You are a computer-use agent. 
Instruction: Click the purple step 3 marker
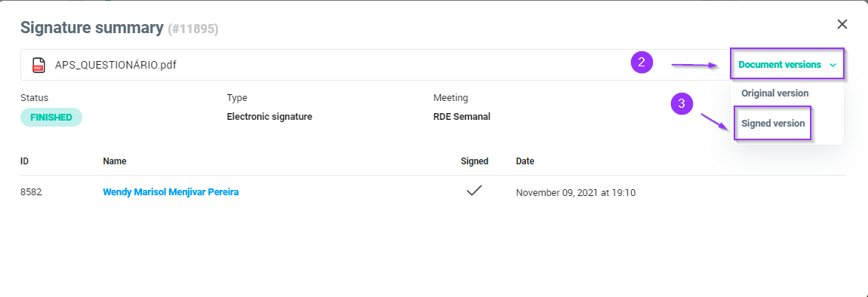(x=682, y=103)
